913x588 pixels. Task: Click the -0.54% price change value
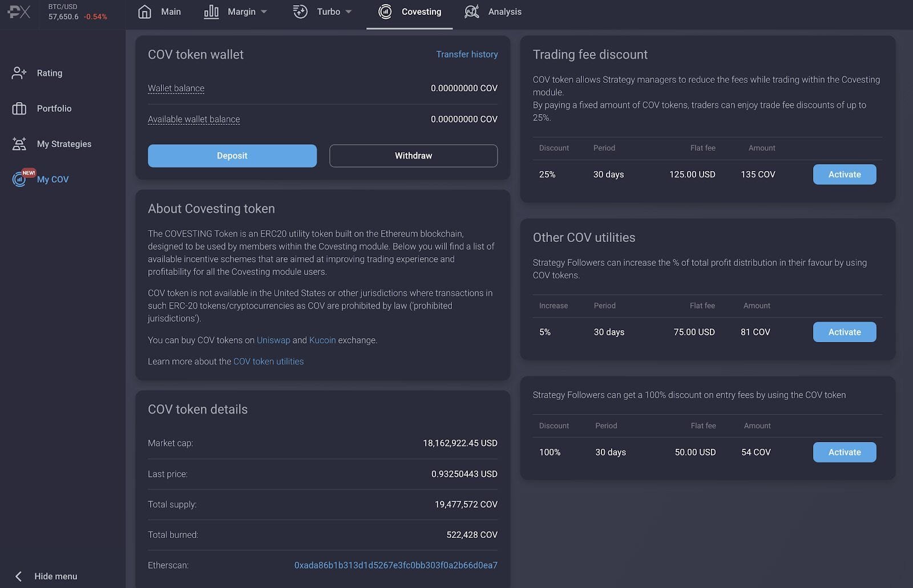click(x=95, y=17)
